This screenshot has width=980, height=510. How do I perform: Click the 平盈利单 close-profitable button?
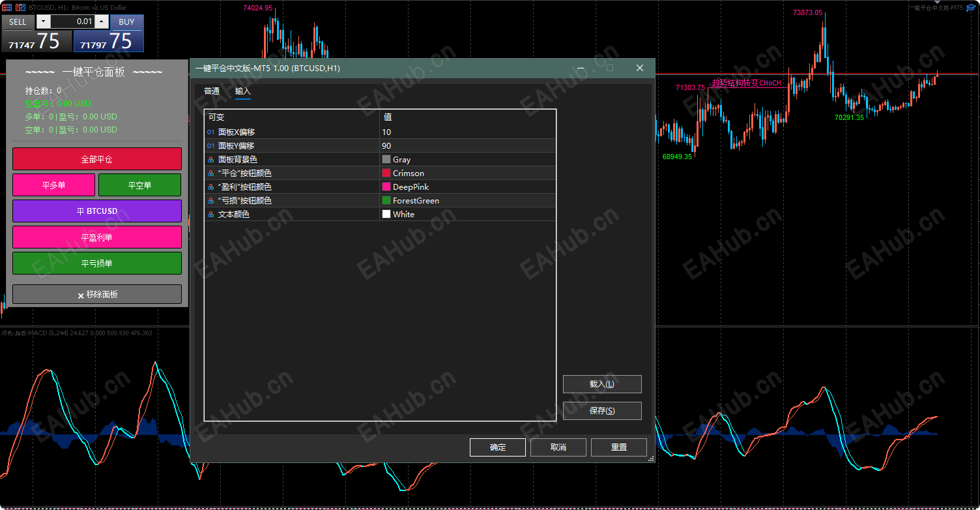click(97, 237)
